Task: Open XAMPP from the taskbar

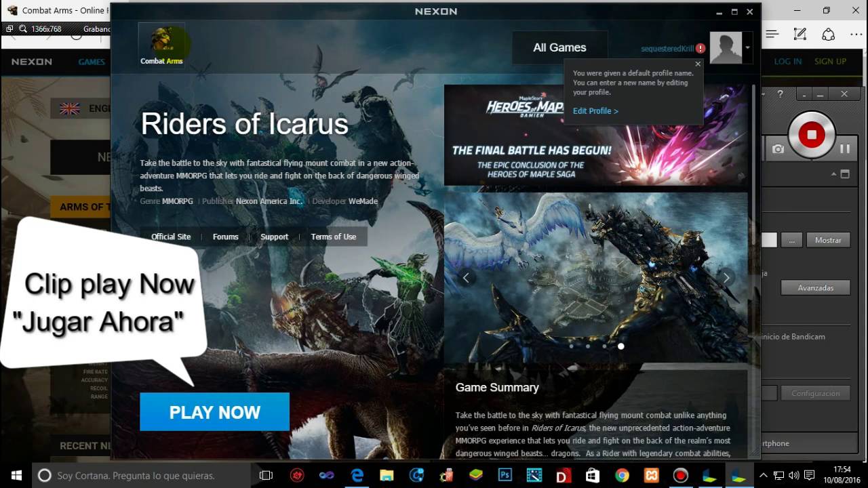Action: 651,475
